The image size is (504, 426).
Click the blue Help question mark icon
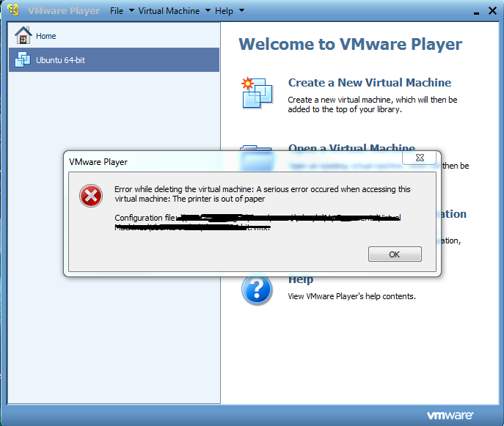point(257,290)
